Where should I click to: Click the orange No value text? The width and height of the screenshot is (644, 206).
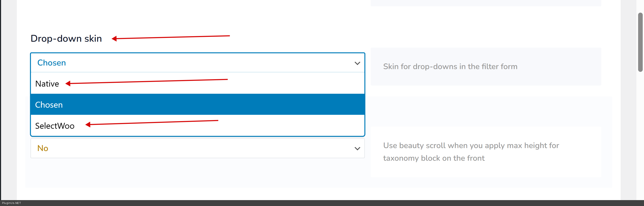[x=43, y=148]
